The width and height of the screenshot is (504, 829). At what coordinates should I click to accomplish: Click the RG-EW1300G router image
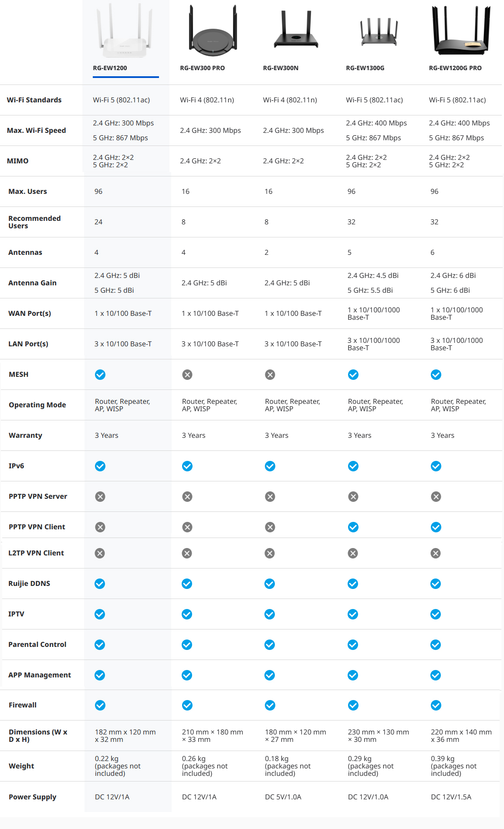coord(379,32)
